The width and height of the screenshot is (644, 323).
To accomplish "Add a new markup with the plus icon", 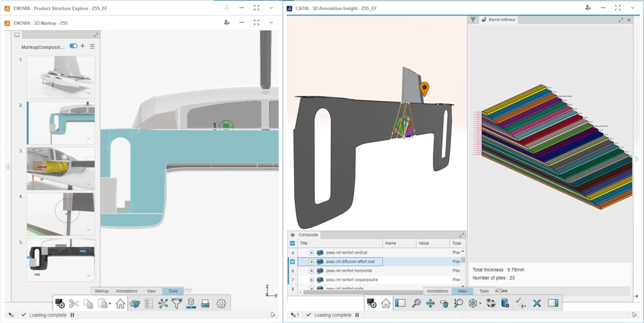I will 82,46.
